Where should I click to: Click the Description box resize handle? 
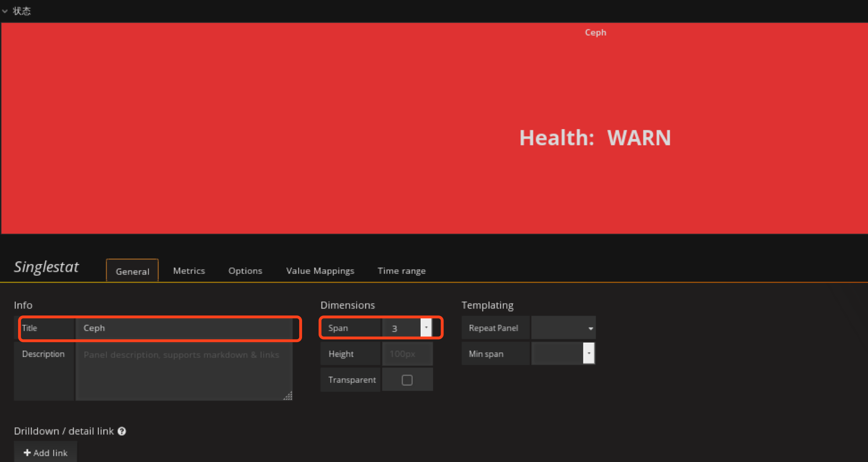point(288,396)
